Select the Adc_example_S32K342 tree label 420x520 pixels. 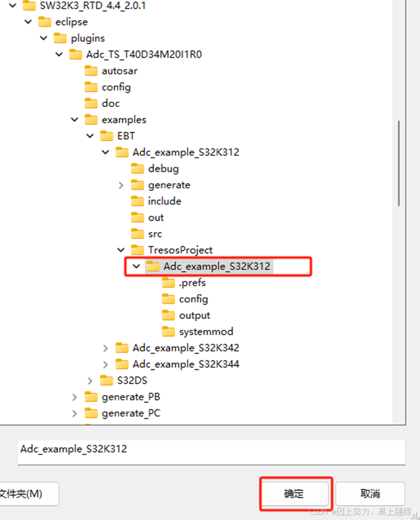[186, 348]
